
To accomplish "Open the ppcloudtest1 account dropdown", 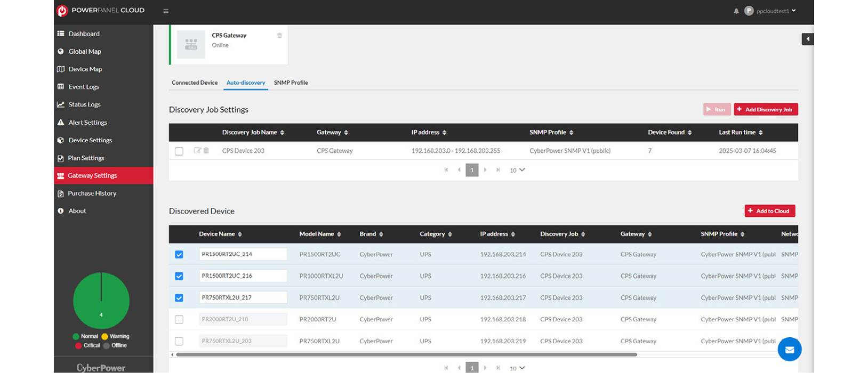I will tap(770, 11).
